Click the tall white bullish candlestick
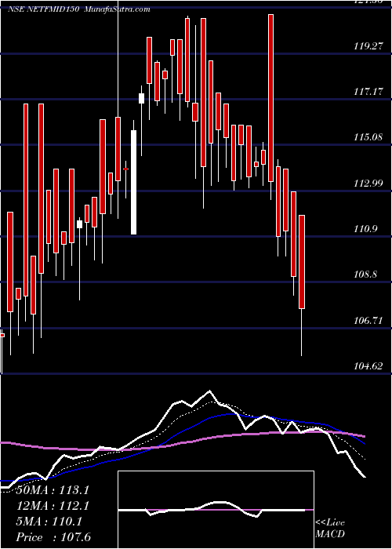This screenshot has height=549, width=392. [134, 182]
